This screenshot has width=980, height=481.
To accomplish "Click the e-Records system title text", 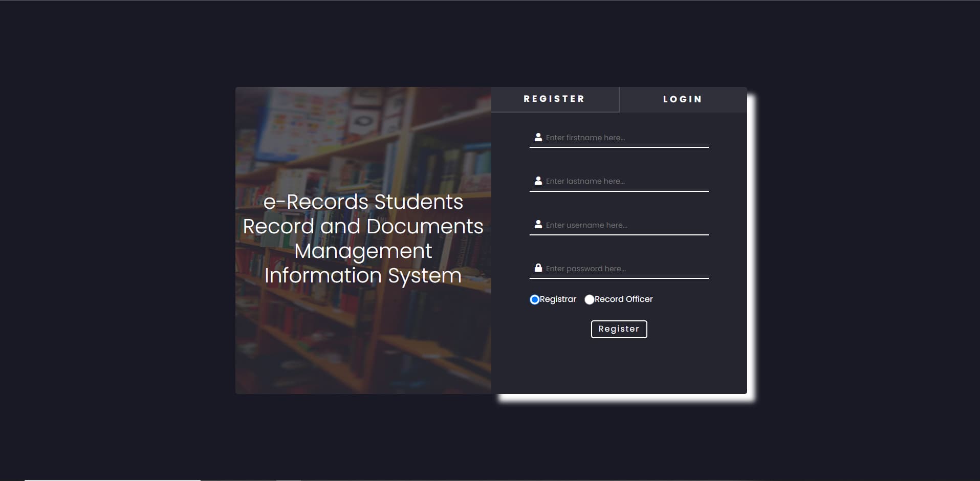I will 363,239.
